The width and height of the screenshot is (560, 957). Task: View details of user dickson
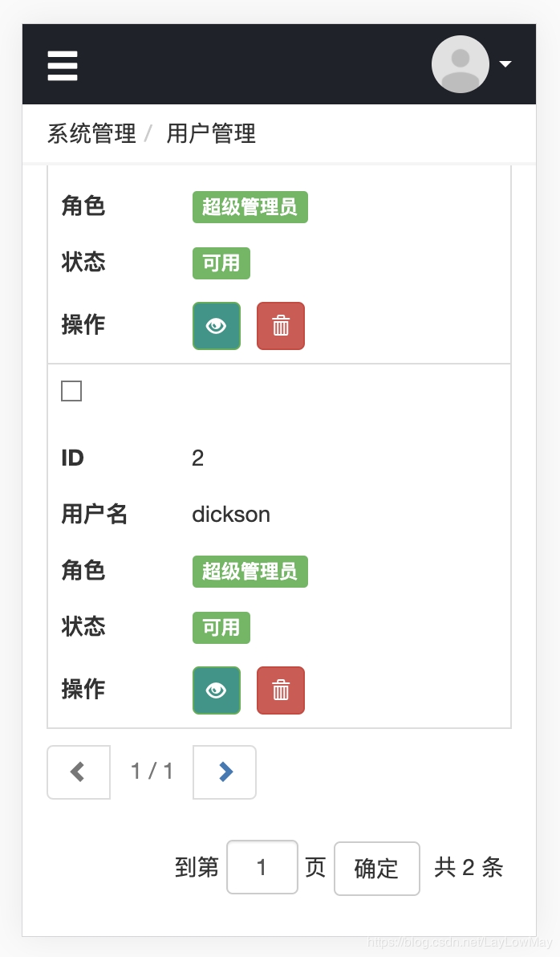(217, 690)
